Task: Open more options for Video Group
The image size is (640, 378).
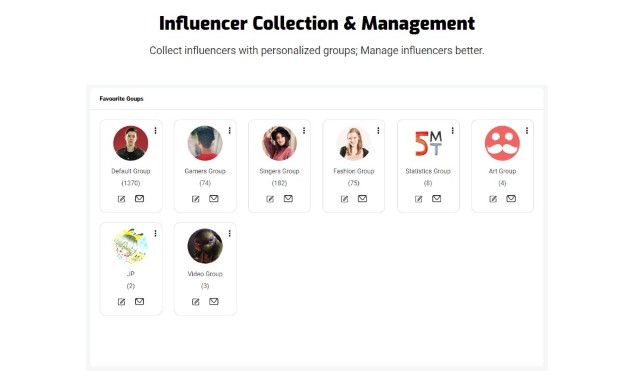Action: pos(230,233)
